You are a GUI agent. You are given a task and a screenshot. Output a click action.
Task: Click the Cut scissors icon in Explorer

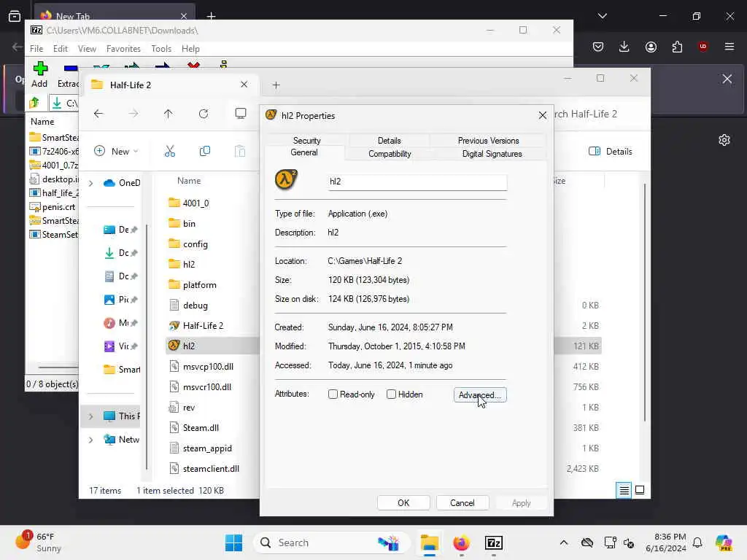pyautogui.click(x=169, y=152)
